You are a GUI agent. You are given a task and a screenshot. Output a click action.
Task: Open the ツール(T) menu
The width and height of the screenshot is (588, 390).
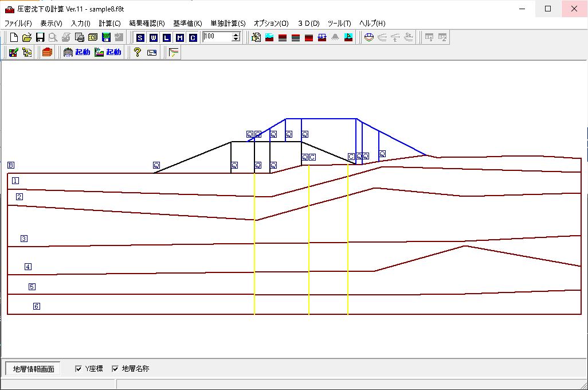[x=339, y=24]
